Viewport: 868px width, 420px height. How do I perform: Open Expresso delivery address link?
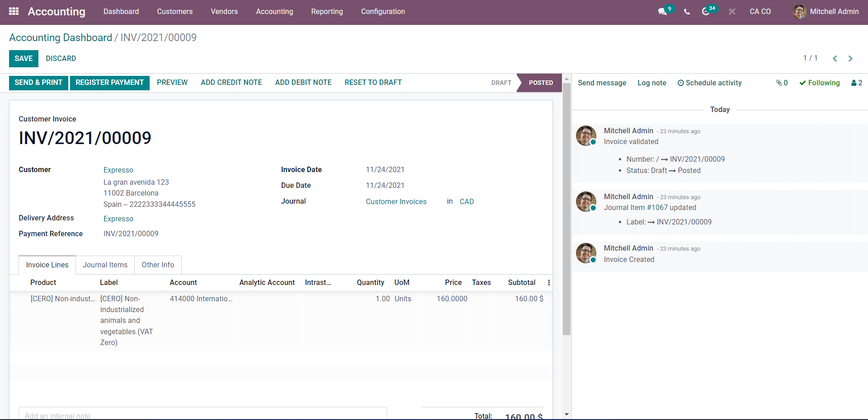[118, 219]
